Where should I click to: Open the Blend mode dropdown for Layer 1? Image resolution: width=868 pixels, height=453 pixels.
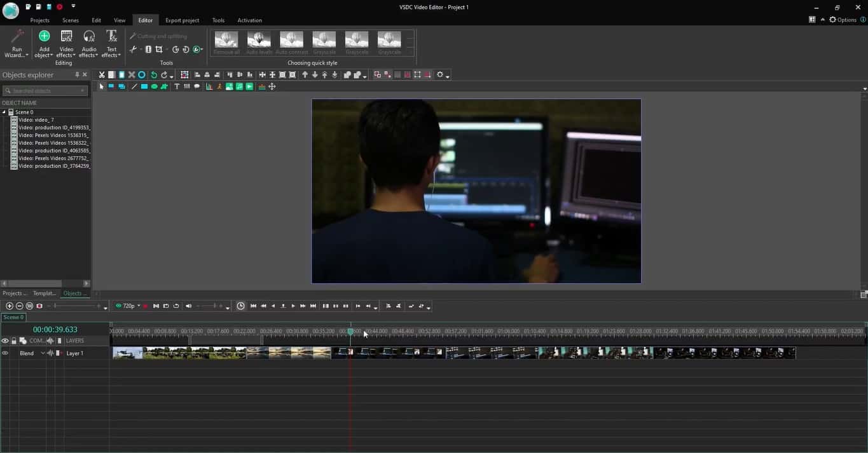(x=43, y=353)
